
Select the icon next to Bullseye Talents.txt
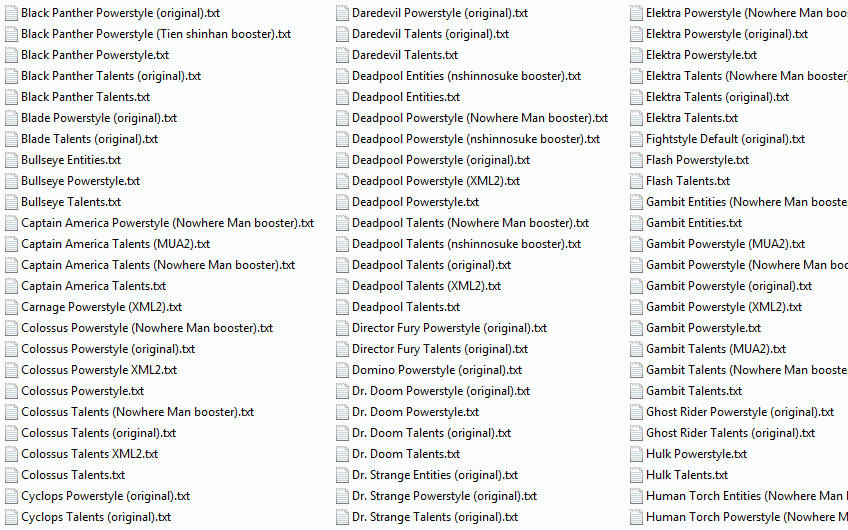pos(11,202)
